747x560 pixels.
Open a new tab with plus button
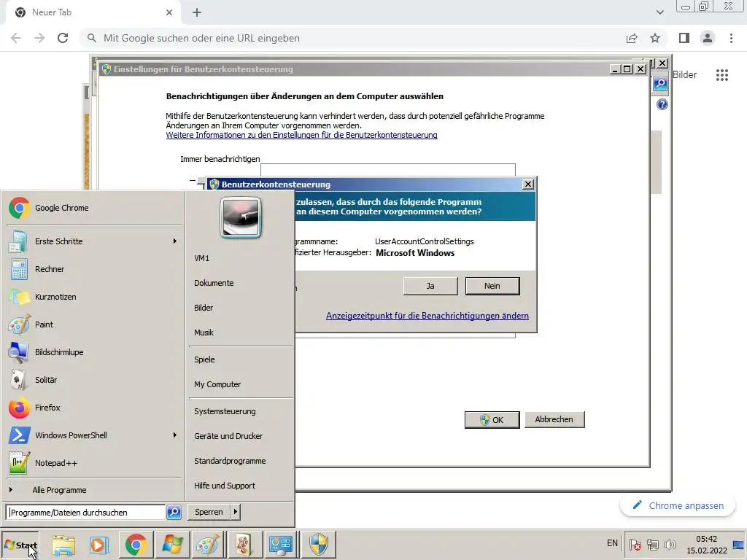coord(197,13)
